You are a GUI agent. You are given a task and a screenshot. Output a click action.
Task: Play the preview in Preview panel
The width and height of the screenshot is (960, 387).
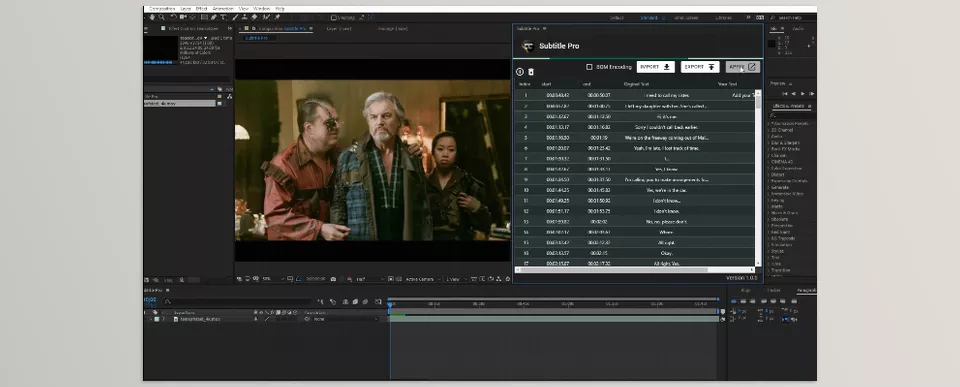(803, 94)
